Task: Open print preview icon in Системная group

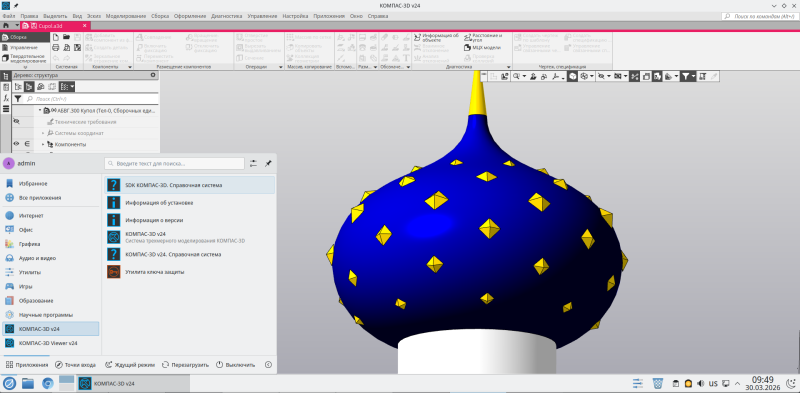Action: point(66,47)
